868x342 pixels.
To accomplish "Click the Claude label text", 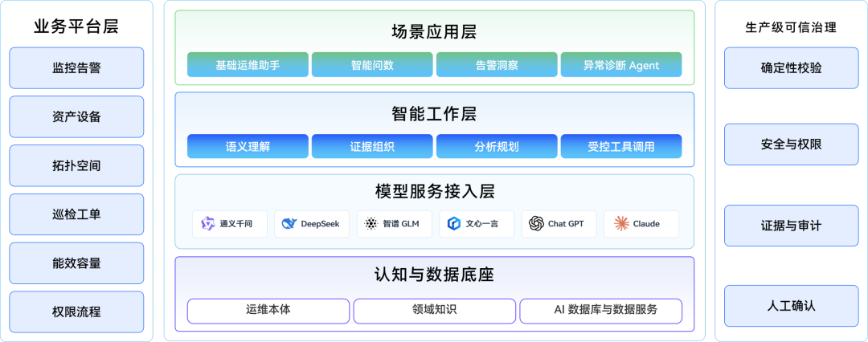I will coord(646,224).
